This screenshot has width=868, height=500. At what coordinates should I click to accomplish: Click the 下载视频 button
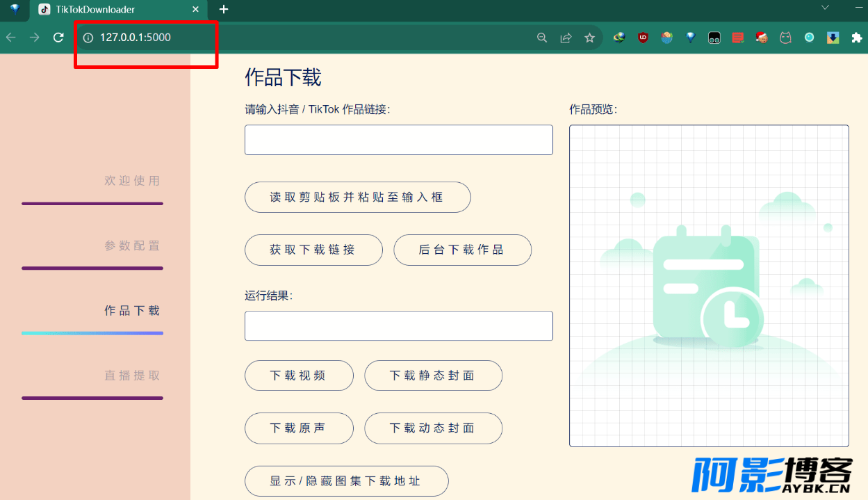pyautogui.click(x=299, y=376)
